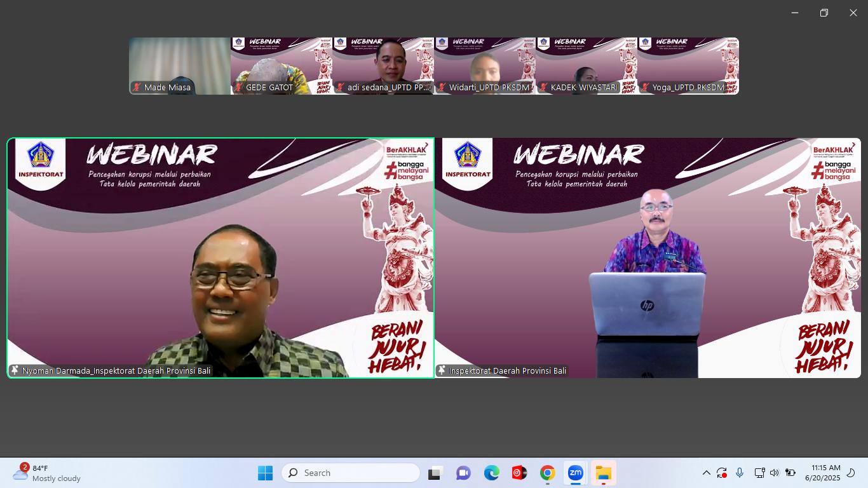Open the weather widget showing 84°F
This screenshot has width=868, height=488.
coord(48,473)
